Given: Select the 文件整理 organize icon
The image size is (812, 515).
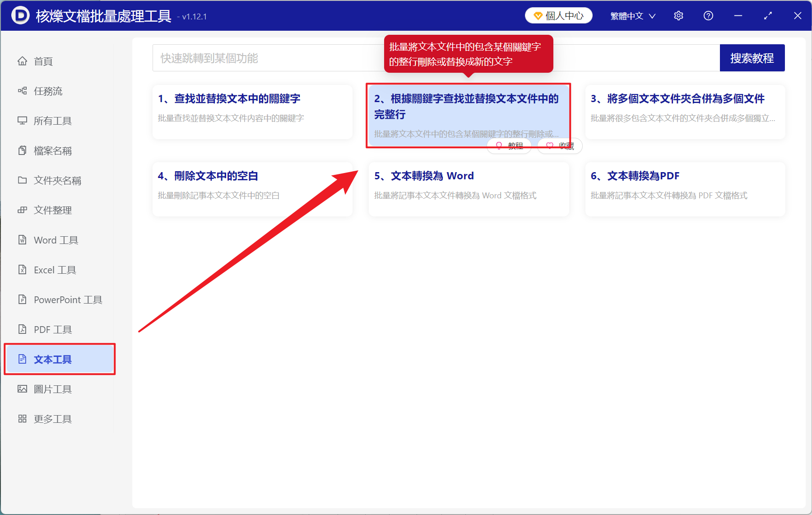Looking at the screenshot, I should click(x=23, y=210).
